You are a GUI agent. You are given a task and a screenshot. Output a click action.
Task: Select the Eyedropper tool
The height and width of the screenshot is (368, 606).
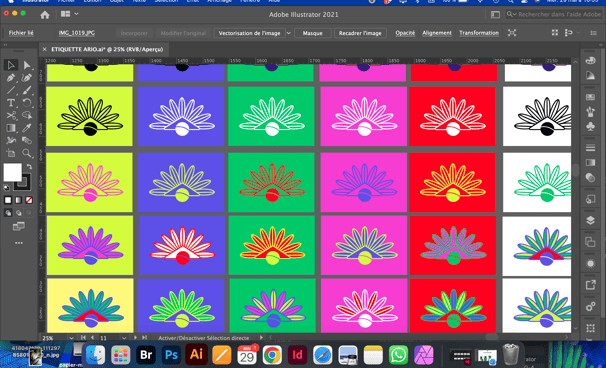[x=26, y=128]
